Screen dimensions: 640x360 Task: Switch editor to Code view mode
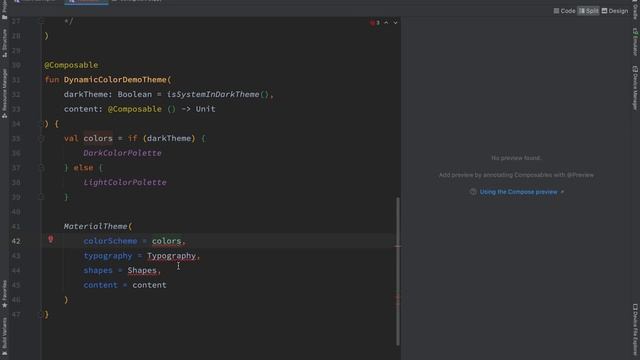pyautogui.click(x=564, y=11)
